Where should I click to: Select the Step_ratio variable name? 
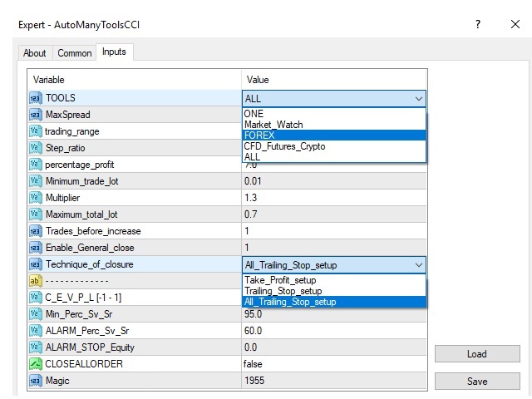click(65, 148)
